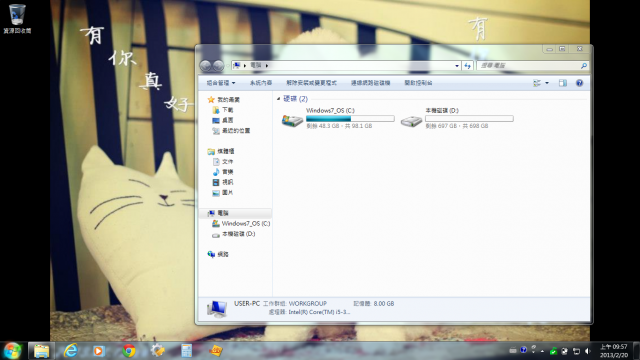Open the Organize (組合管理) dropdown menu
Viewport: 640px width, 360px height.
click(220, 83)
